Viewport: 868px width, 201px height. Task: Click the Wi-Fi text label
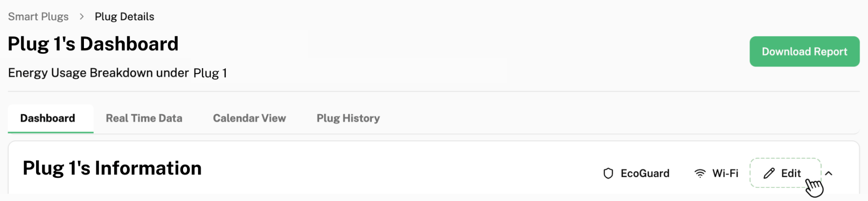coord(725,173)
